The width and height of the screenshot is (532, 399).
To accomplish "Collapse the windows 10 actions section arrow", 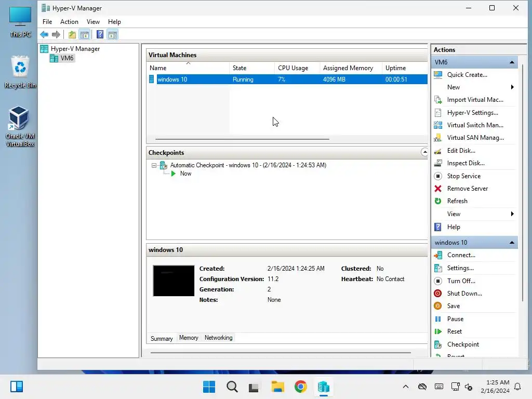I will coord(512,243).
